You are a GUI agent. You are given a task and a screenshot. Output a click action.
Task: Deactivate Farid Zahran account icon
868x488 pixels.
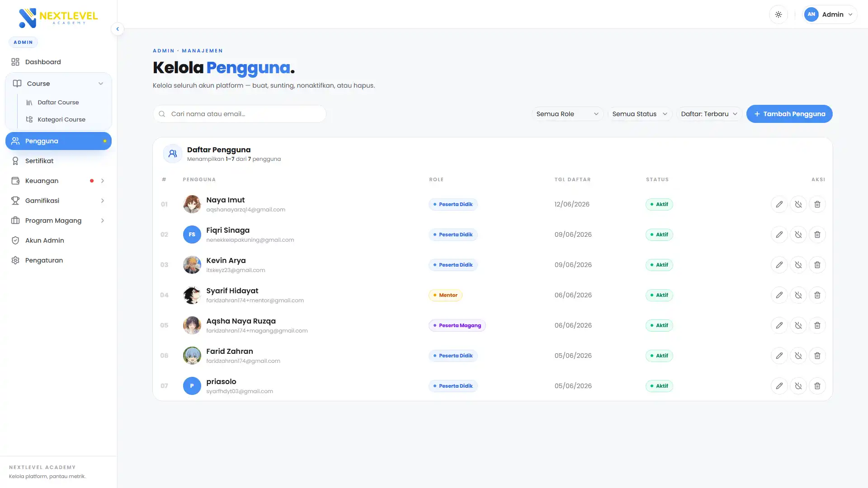tap(798, 356)
